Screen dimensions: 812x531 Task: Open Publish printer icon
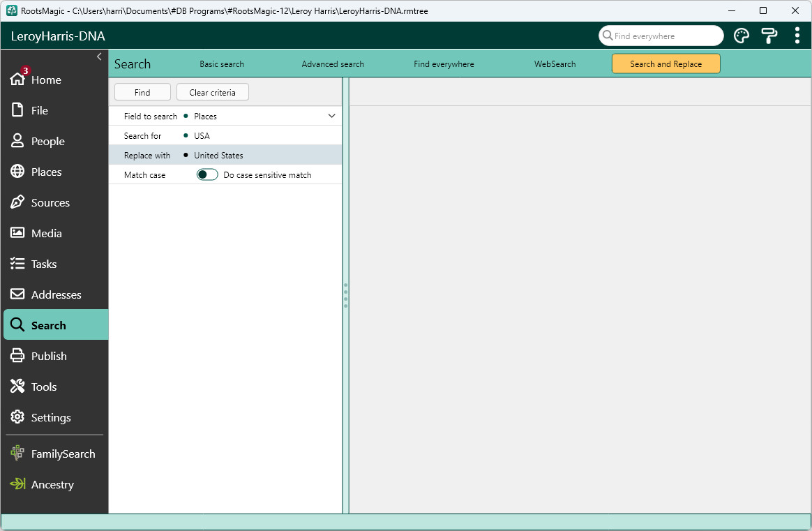(x=17, y=355)
